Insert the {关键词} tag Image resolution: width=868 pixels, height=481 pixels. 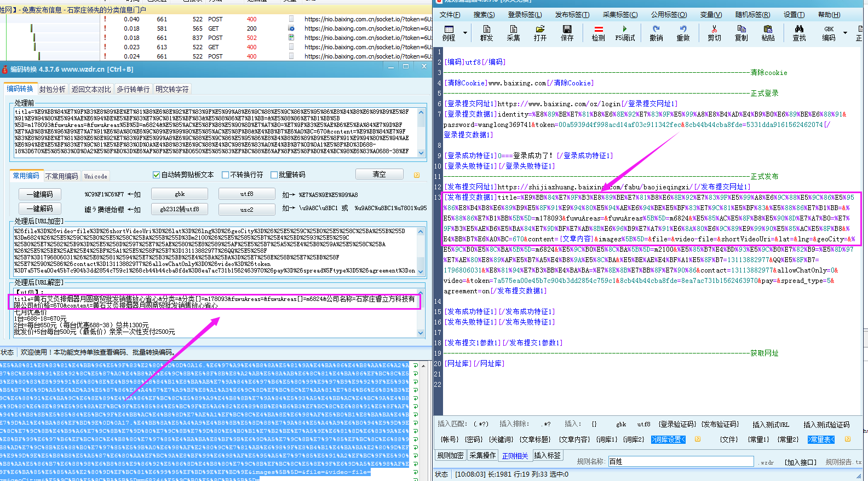[x=501, y=439]
